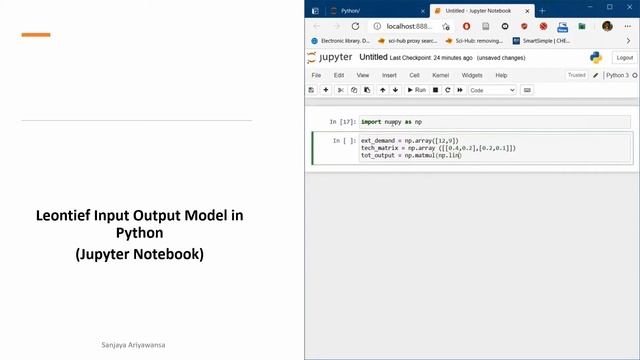The image size is (640, 360).
Task: Open a new browser tab with plus
Action: point(542,11)
